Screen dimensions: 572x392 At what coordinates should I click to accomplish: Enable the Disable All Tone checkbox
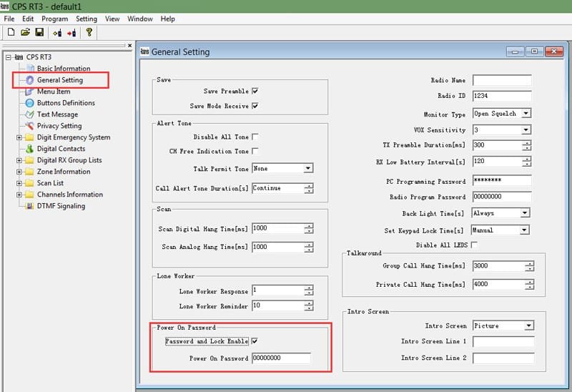255,137
